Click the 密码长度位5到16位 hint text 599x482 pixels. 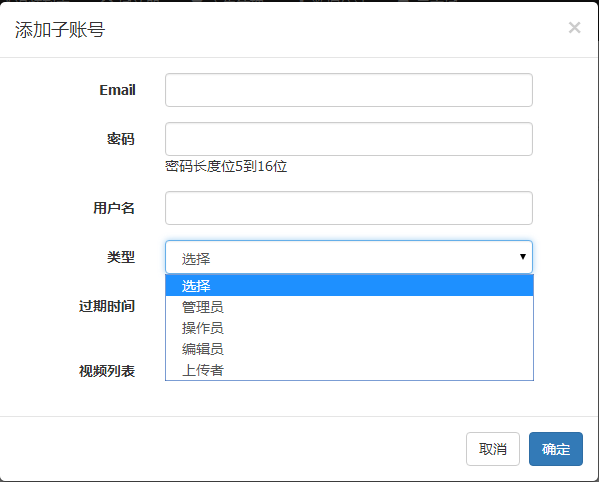(x=226, y=167)
